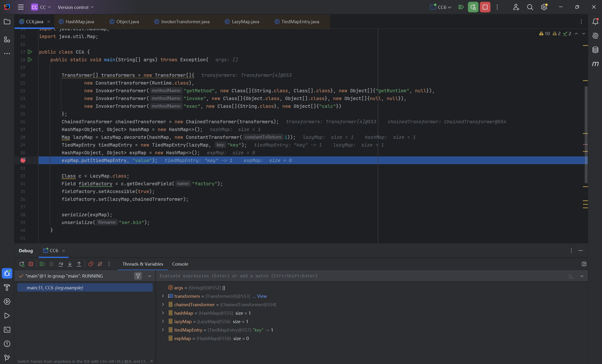Expand the chainedTransformer variable node
The height and width of the screenshot is (364, 602).
pyautogui.click(x=163, y=305)
